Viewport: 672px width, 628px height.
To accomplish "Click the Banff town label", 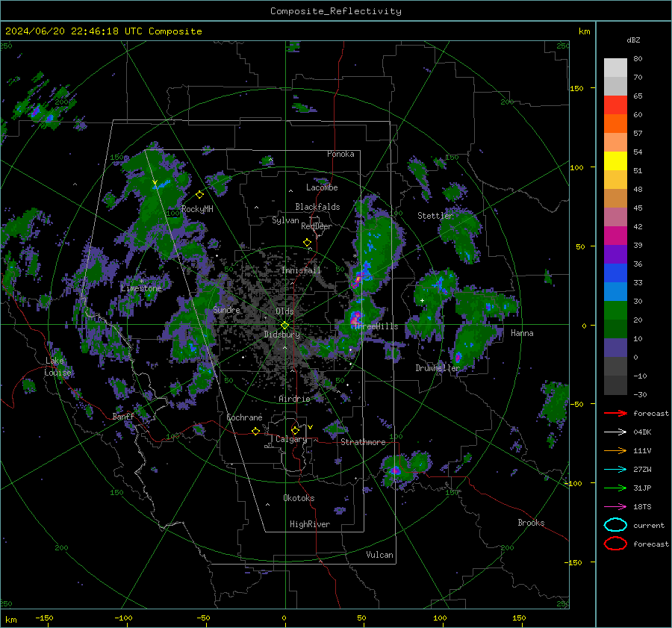I will 123,417.
